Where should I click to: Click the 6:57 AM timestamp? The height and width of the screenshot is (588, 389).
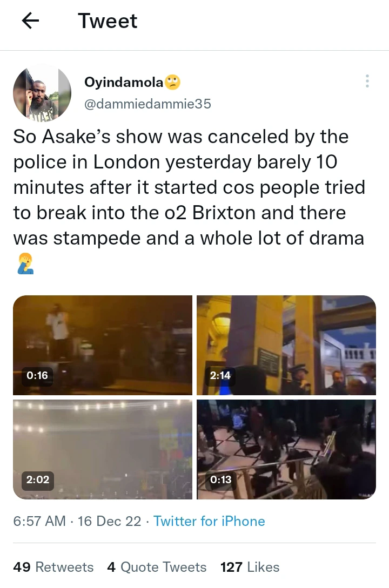(x=39, y=521)
